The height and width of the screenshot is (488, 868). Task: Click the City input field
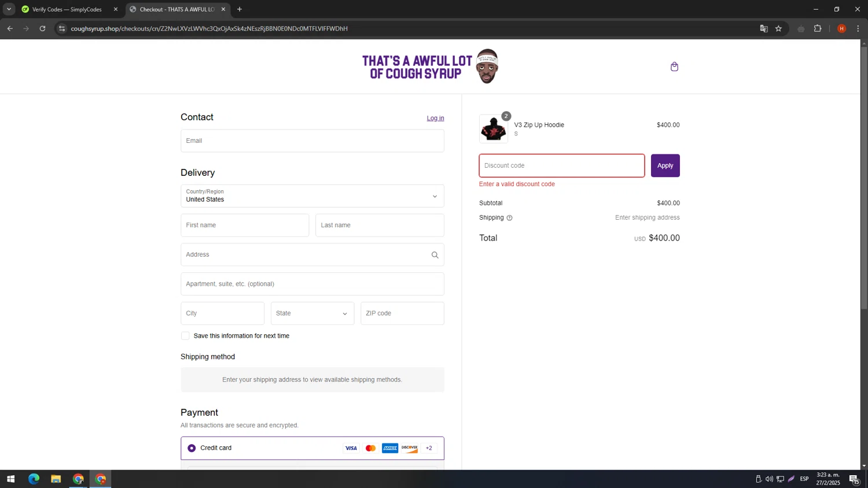tap(222, 313)
